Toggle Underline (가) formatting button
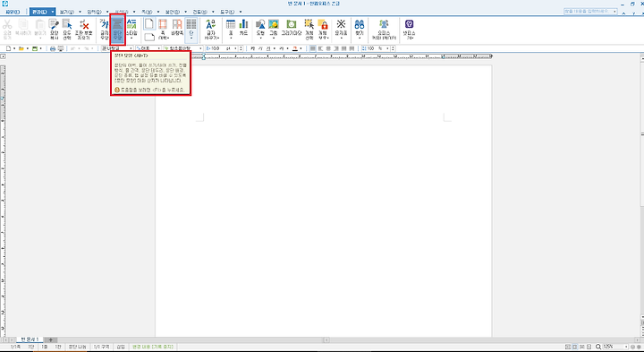The width and height of the screenshot is (644, 352). [268, 48]
